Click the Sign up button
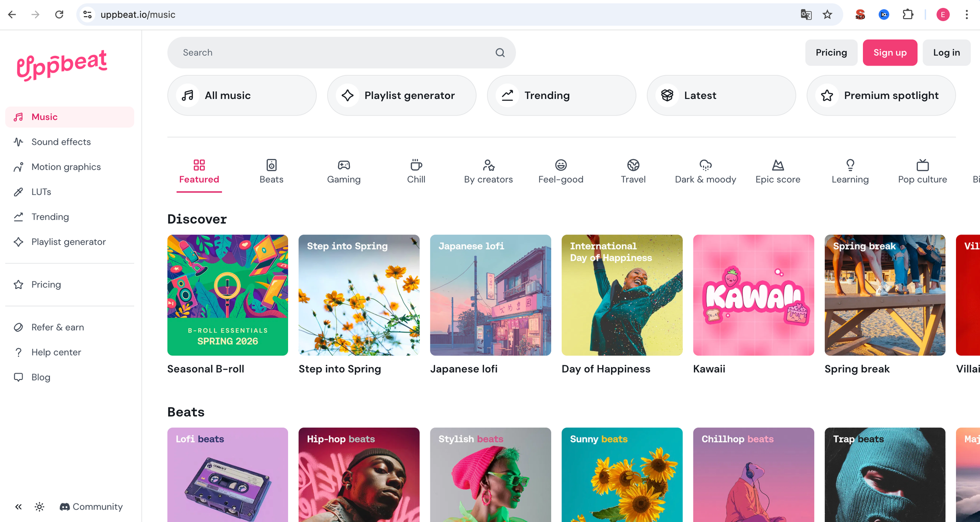 (890, 53)
